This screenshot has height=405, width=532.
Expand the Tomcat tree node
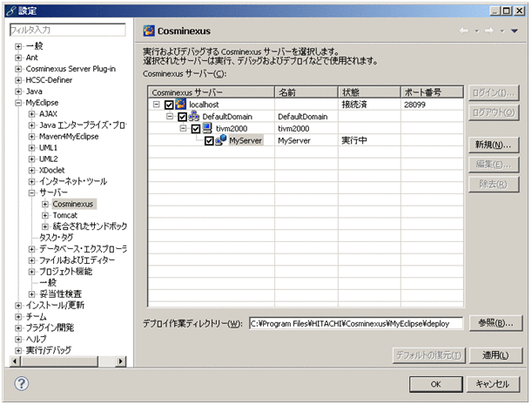click(x=45, y=215)
